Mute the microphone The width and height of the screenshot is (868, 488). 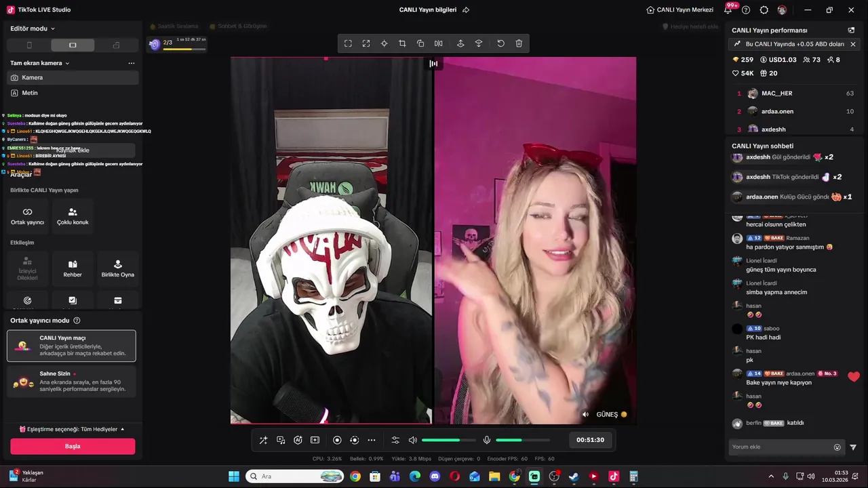click(x=486, y=440)
